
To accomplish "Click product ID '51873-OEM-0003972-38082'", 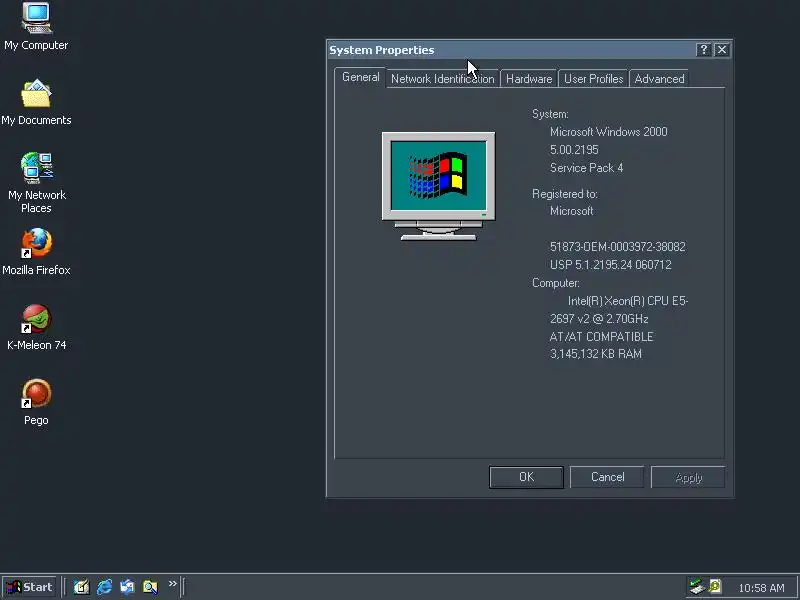I will 617,247.
